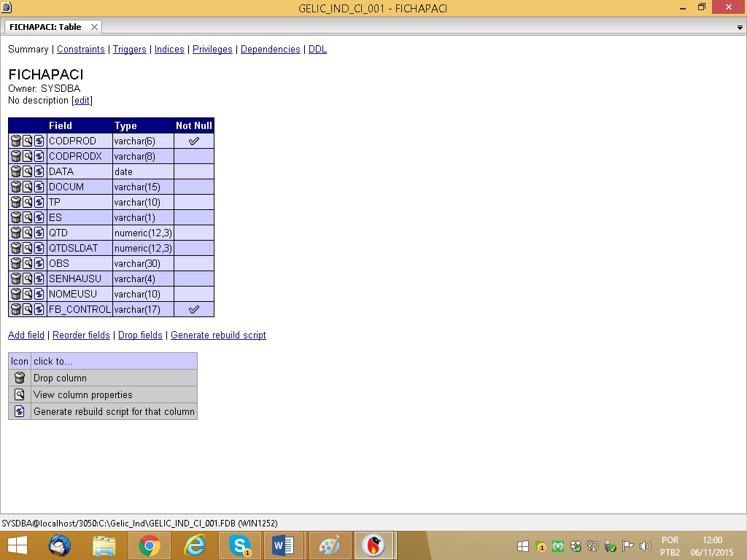Screen dimensions: 747x560
Task: Click drop column icon for QTDSLDAT
Action: tap(16, 248)
